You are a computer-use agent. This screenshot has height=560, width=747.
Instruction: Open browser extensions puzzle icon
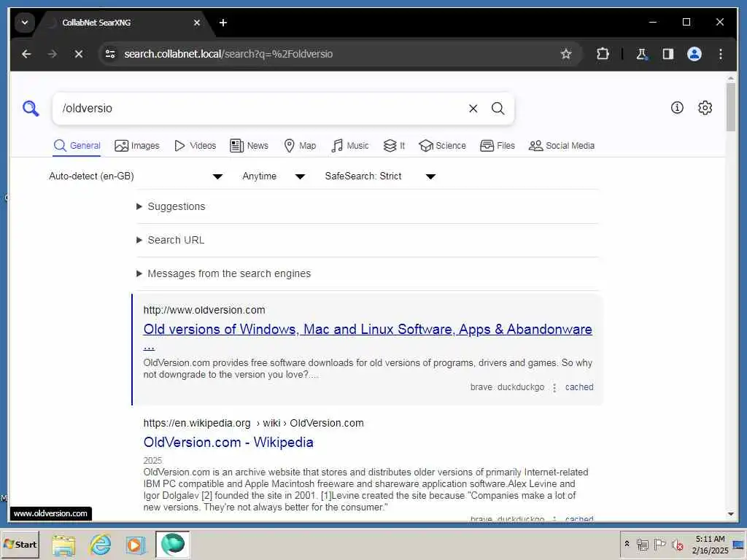tap(603, 54)
